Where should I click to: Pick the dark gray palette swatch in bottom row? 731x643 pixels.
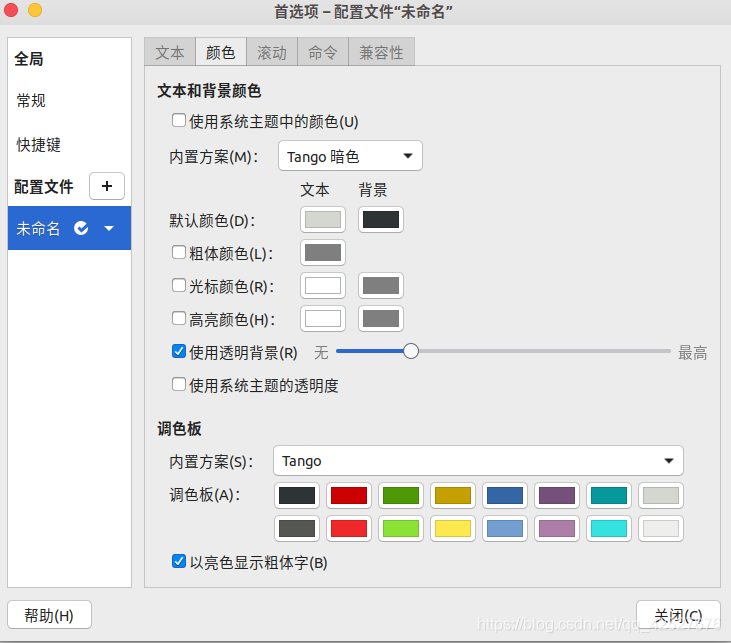pos(297,528)
